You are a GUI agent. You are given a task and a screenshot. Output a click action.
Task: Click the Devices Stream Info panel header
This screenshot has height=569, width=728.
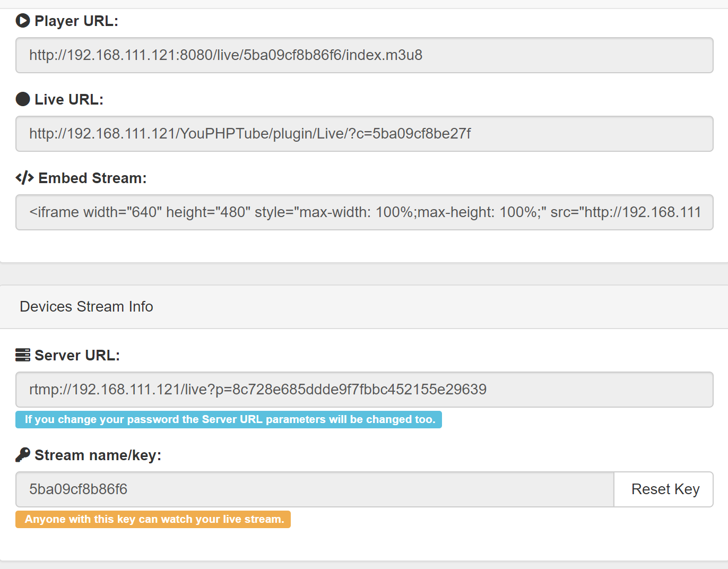tap(86, 306)
